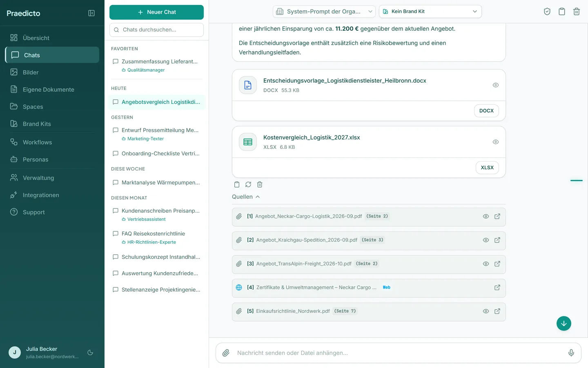
Task: Open source [2] Kraichgau-Spedition external link icon
Action: pyautogui.click(x=497, y=240)
